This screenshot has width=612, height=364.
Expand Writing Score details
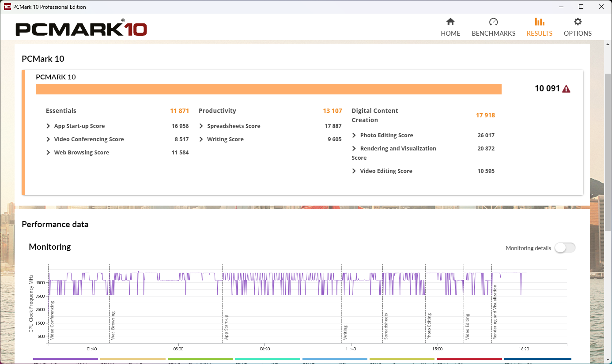point(201,139)
